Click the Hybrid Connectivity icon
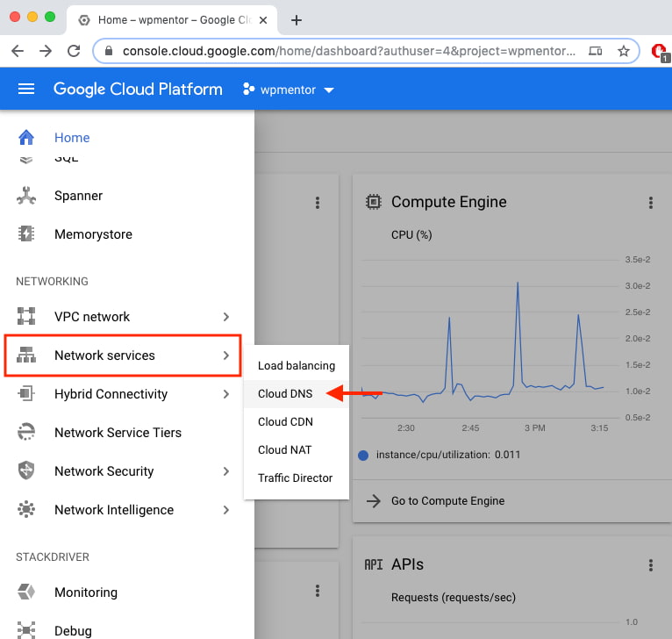The width and height of the screenshot is (672, 639). tap(26, 393)
